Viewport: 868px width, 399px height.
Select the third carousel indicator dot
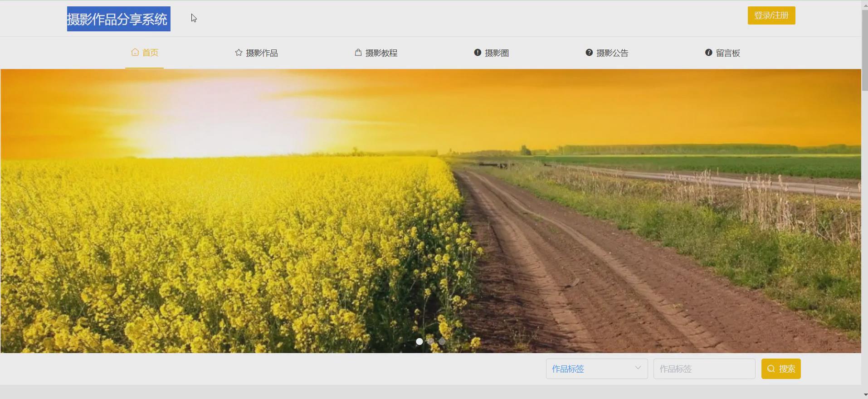pos(442,341)
